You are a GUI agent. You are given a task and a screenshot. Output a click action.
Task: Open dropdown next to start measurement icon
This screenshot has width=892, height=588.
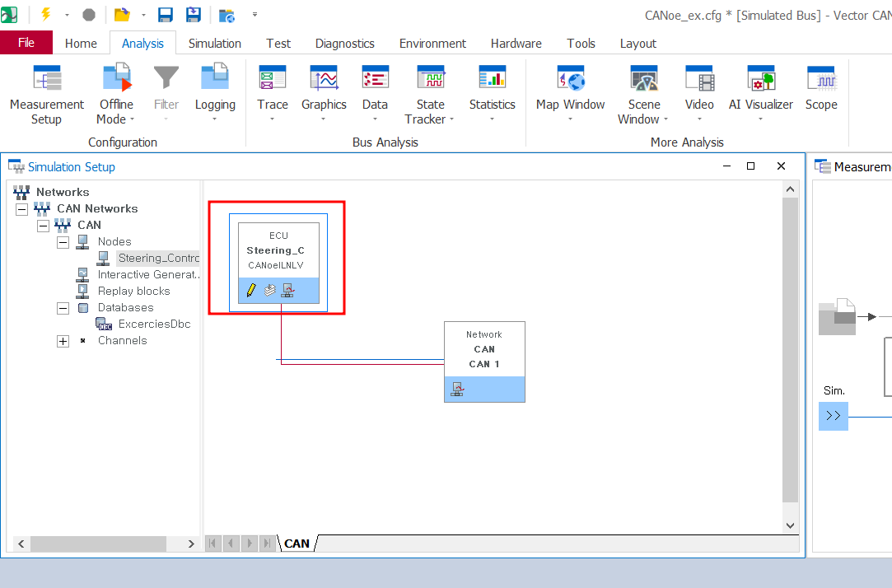(67, 15)
